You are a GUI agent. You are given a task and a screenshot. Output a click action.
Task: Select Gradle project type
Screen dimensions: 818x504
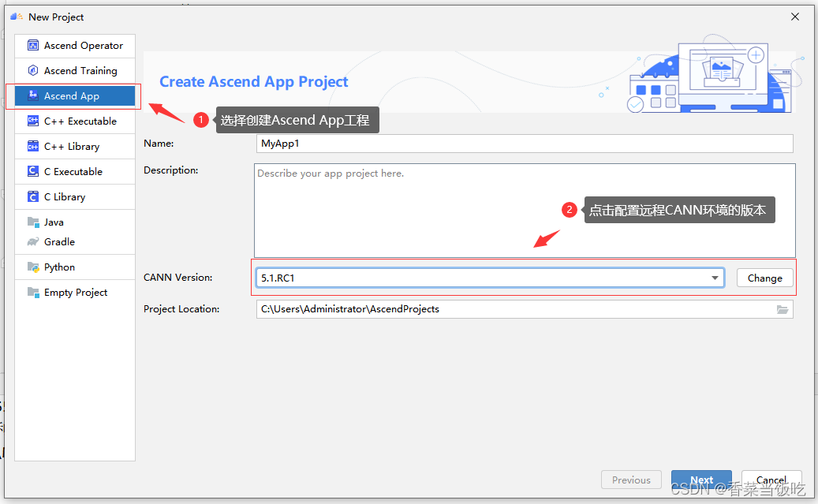tap(75, 241)
